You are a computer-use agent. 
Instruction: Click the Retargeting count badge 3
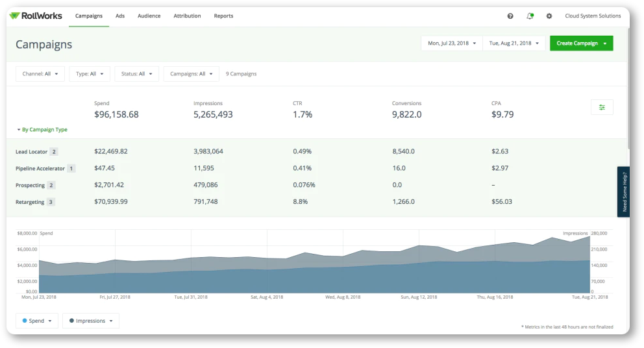click(51, 202)
